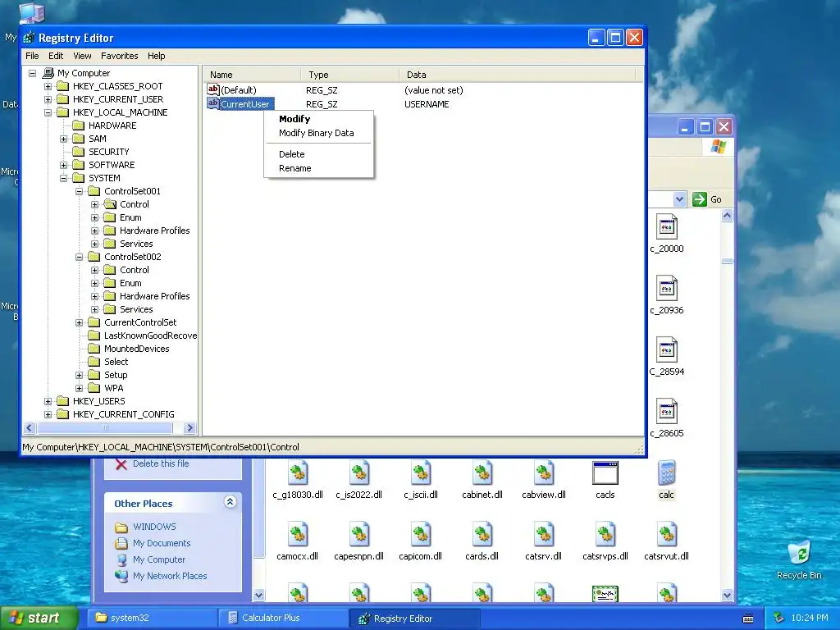Viewport: 840px width, 630px height.
Task: Click the Delete this file link
Action: 161,463
